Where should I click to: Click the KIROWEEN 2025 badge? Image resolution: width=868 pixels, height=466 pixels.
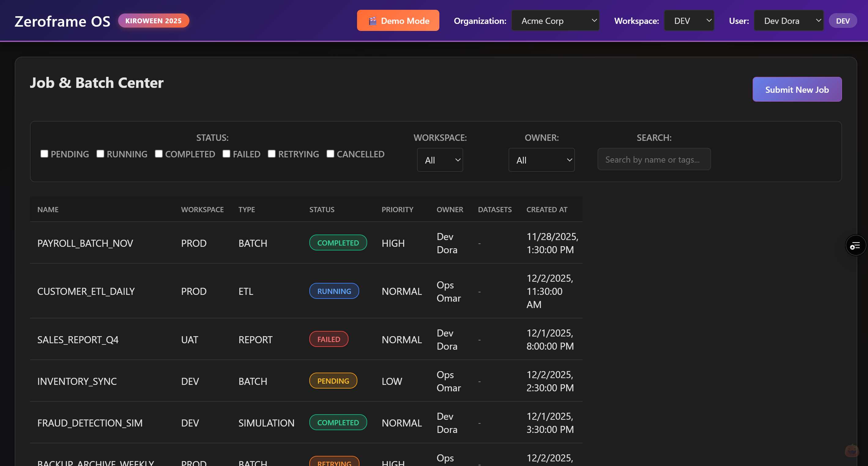click(x=153, y=21)
